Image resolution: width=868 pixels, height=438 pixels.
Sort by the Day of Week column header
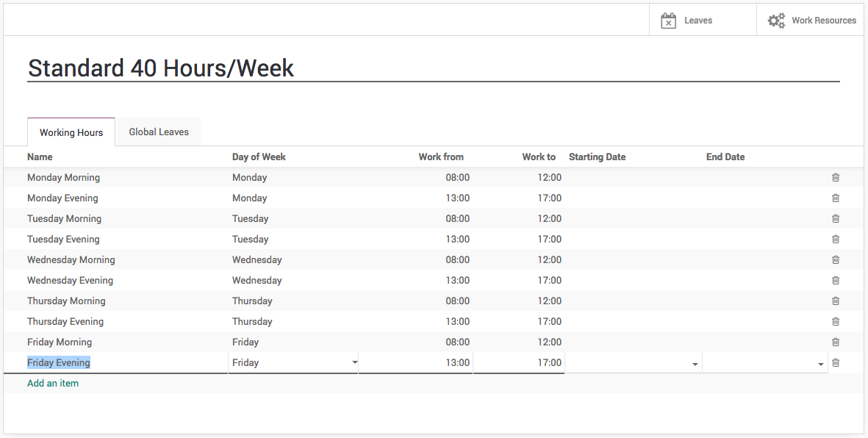[259, 157]
